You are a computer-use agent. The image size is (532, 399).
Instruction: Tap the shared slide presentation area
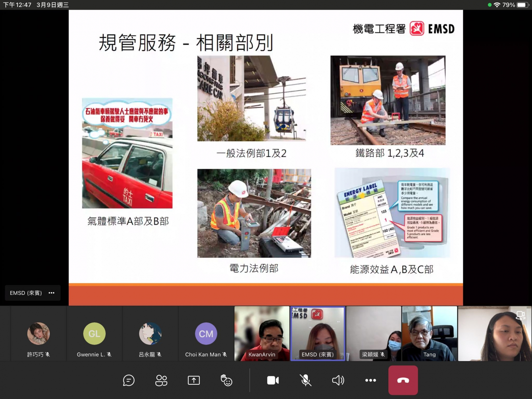266,156
